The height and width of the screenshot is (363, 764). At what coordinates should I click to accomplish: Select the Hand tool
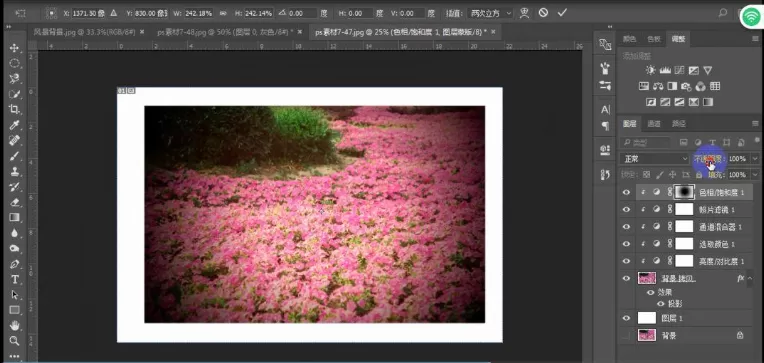pyautogui.click(x=14, y=325)
